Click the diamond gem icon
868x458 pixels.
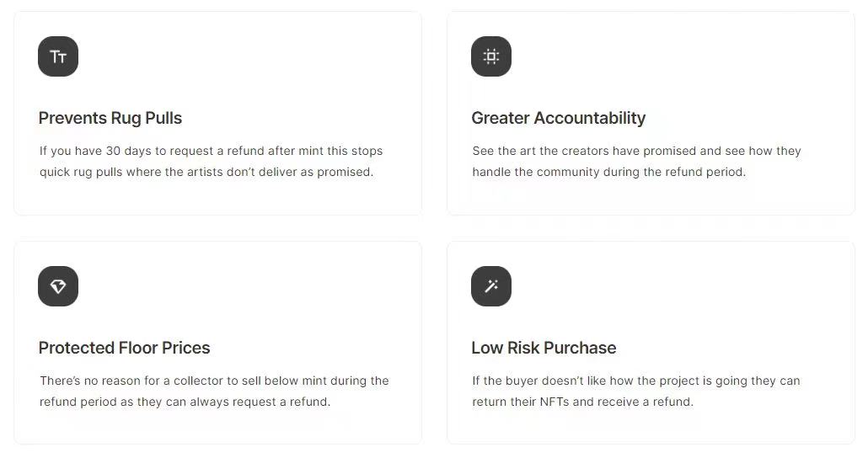tap(58, 286)
